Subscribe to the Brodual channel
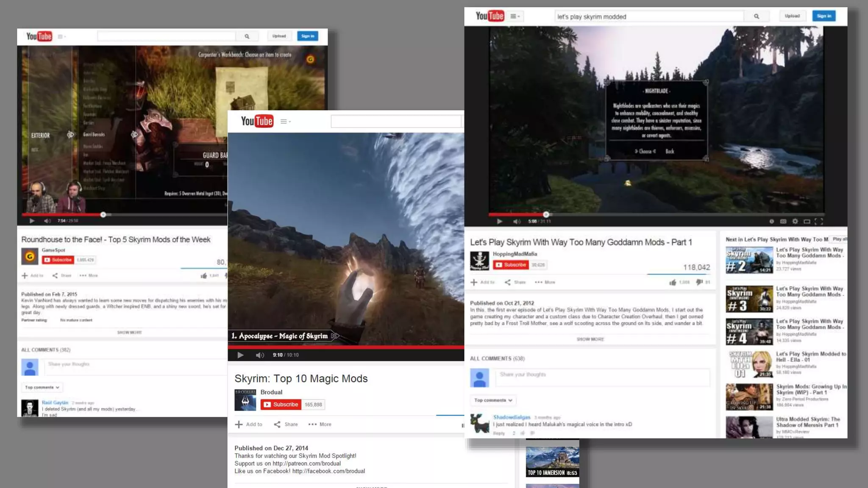 [281, 405]
